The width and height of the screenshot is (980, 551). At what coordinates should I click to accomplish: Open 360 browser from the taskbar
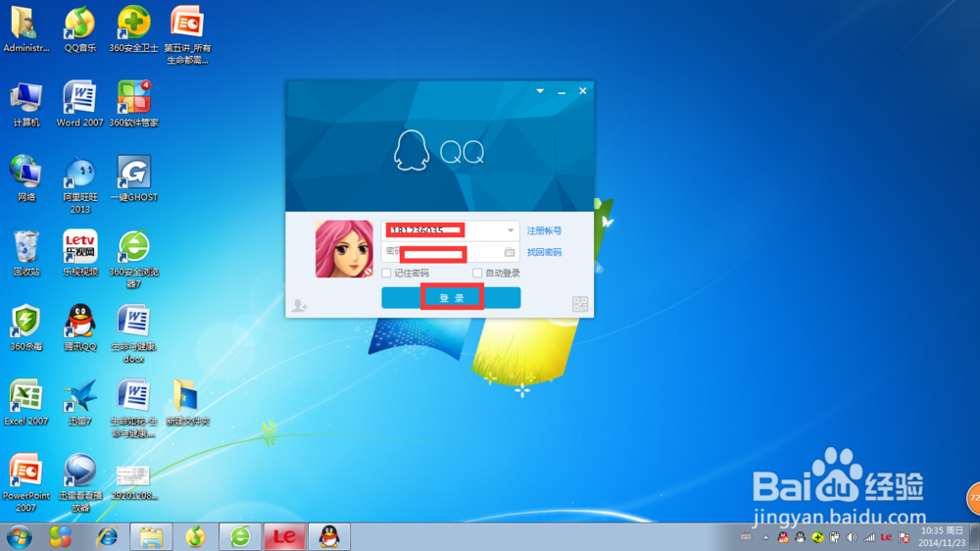[240, 537]
